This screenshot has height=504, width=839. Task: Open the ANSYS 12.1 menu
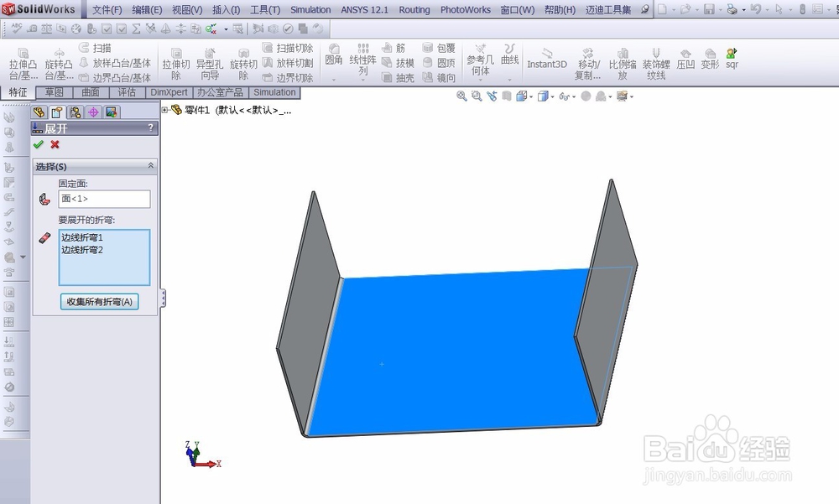point(364,9)
